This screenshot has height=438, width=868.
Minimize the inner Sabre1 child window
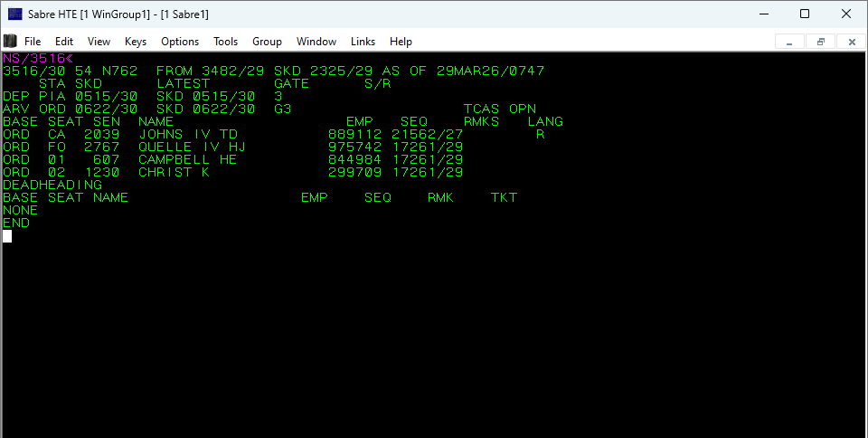pos(789,42)
